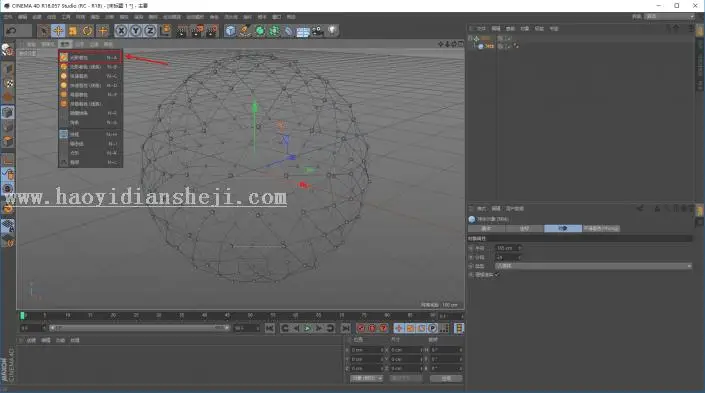Toggle Position keyframe recording
This screenshot has height=393, width=705.
click(399, 328)
